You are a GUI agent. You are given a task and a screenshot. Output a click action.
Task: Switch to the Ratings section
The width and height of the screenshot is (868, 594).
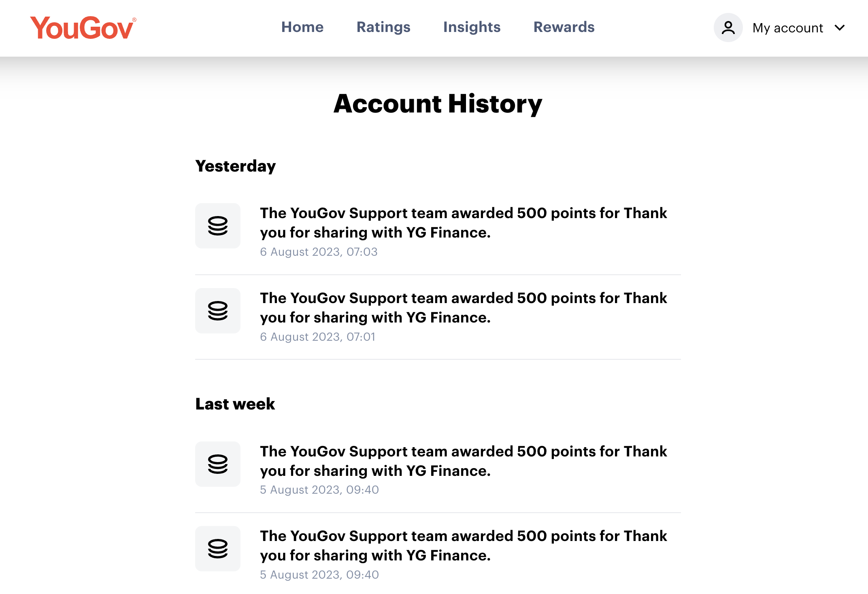[x=383, y=27]
